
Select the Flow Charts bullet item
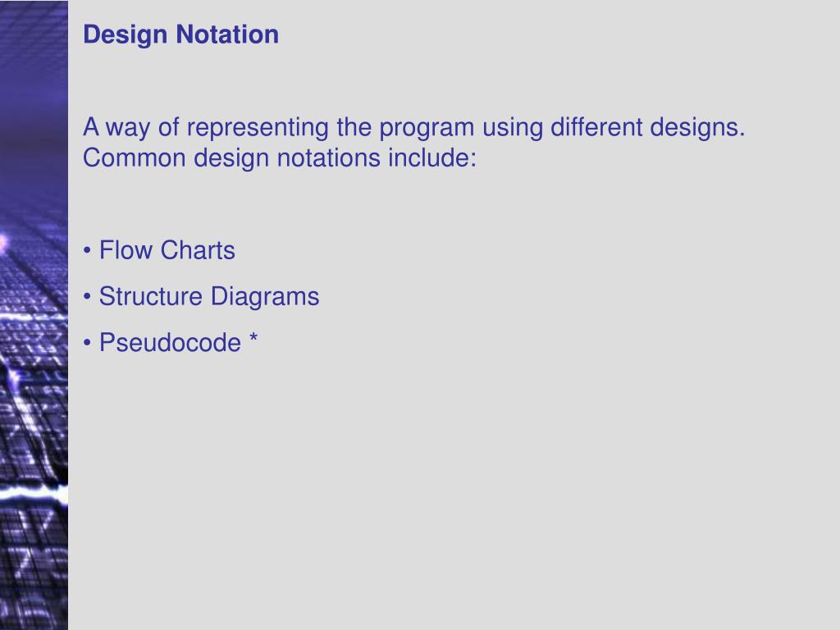pos(159,250)
